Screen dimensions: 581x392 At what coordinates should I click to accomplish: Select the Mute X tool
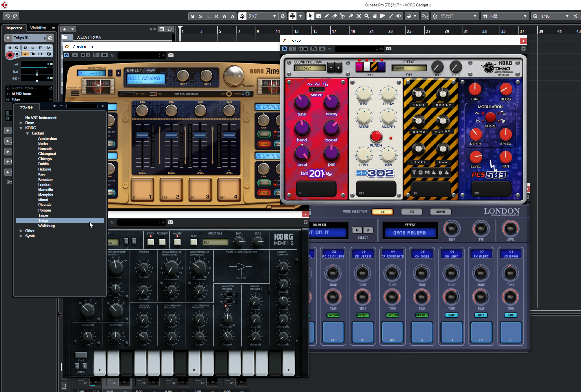[x=359, y=16]
